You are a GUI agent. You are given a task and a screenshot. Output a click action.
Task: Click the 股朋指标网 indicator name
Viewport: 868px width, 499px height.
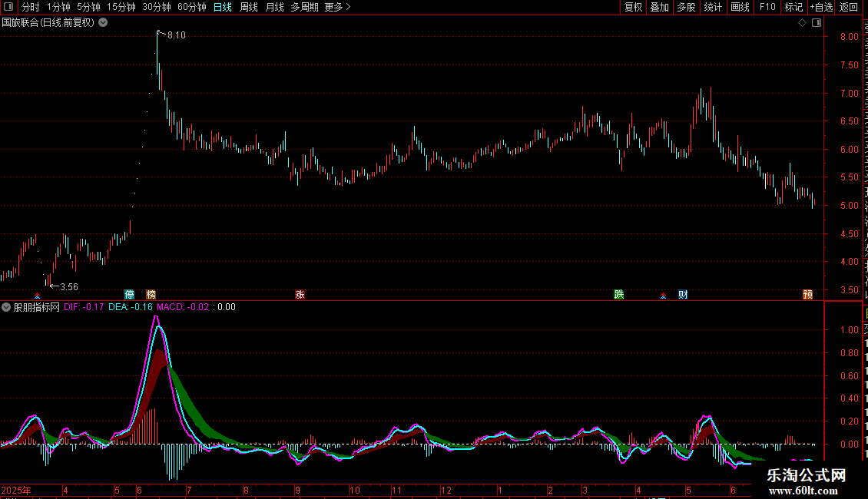(37, 307)
